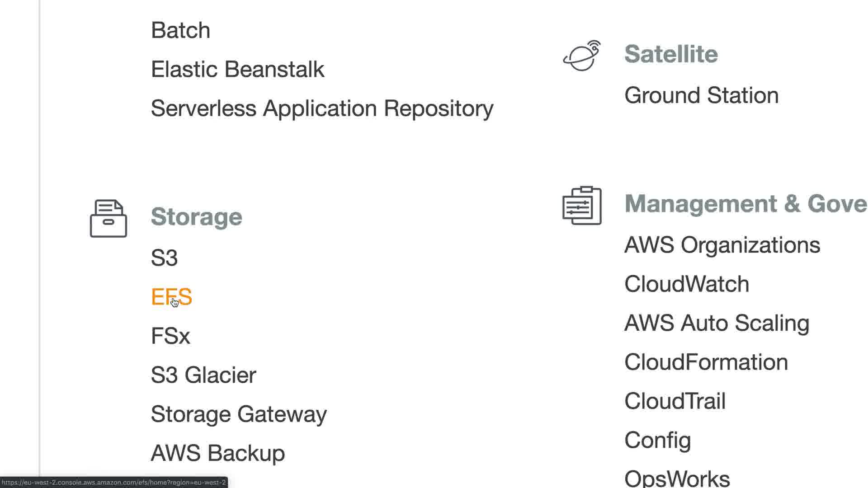The height and width of the screenshot is (488, 868).
Task: Open CloudWatch monitoring service
Action: click(x=687, y=284)
